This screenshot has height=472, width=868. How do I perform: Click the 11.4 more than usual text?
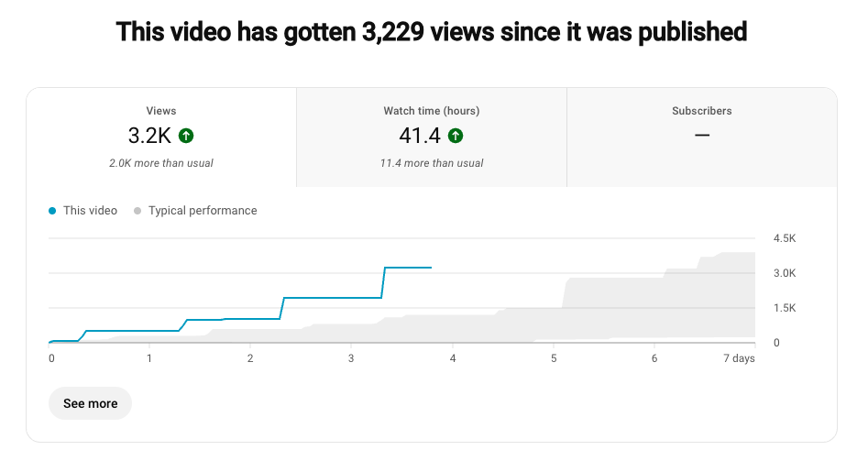432,163
